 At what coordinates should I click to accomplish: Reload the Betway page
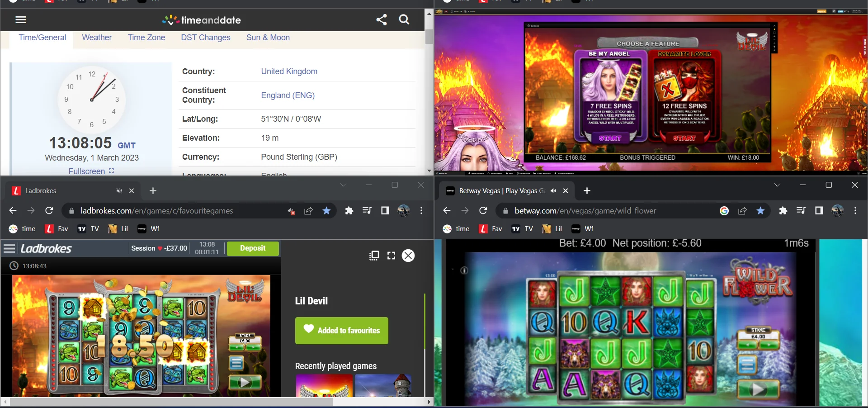click(x=483, y=211)
